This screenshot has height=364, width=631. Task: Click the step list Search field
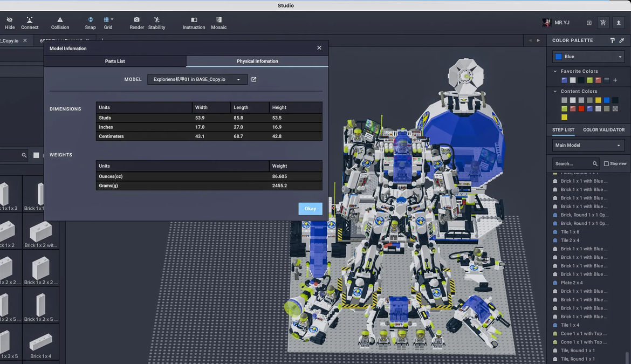pyautogui.click(x=573, y=163)
